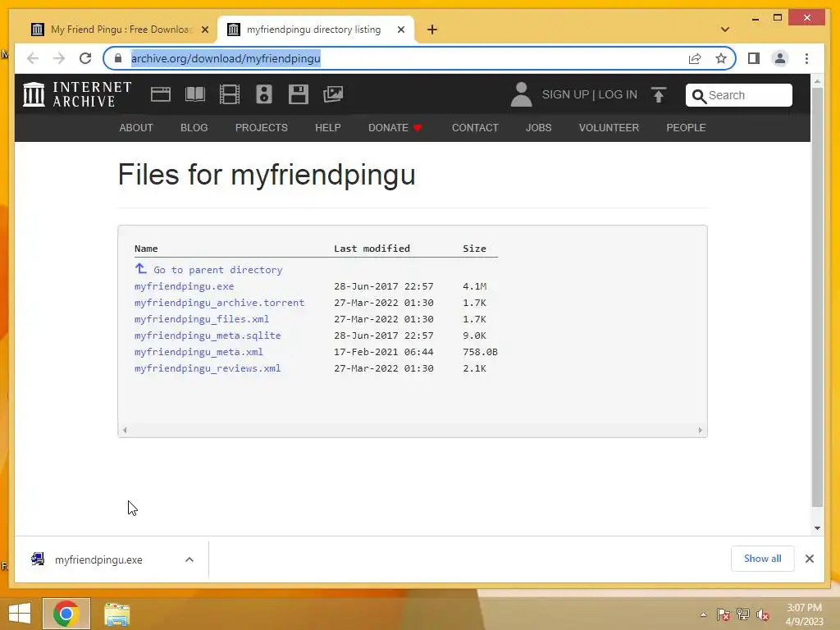Open the Video film strip icon
Viewport: 840px width, 630px height.
(230, 94)
